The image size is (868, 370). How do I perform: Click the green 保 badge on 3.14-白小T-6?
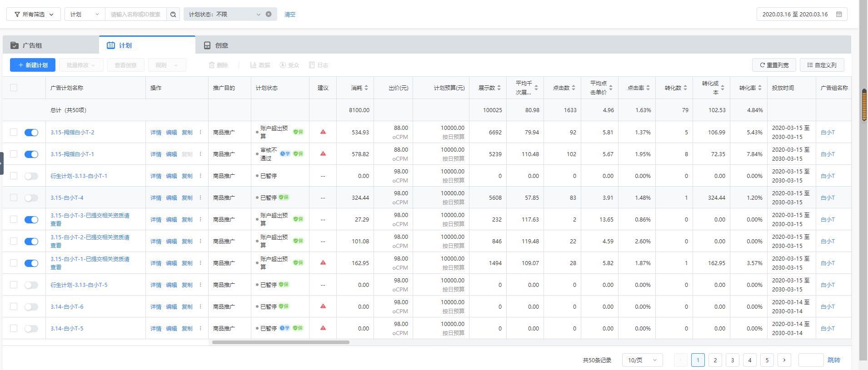(284, 306)
